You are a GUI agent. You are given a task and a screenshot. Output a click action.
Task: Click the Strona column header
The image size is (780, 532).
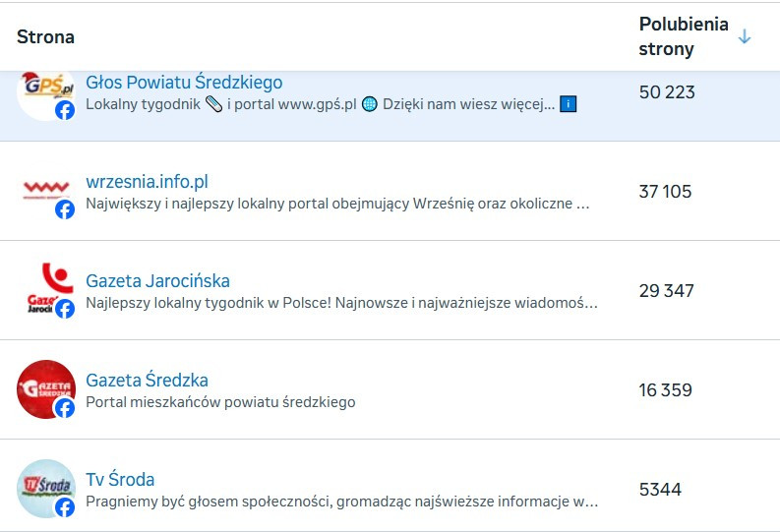click(x=45, y=36)
